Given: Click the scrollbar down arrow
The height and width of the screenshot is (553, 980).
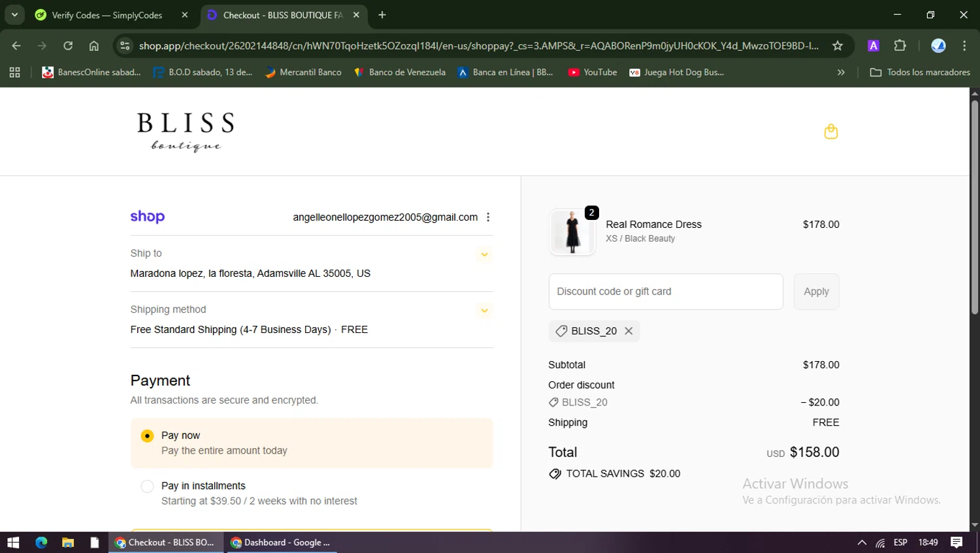Looking at the screenshot, I should 974,525.
